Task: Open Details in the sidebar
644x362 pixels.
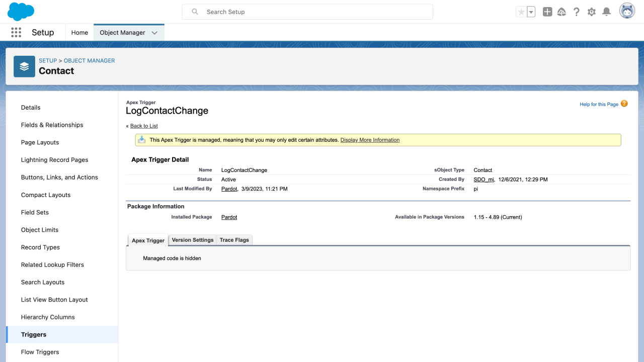Action: coord(62,108)
